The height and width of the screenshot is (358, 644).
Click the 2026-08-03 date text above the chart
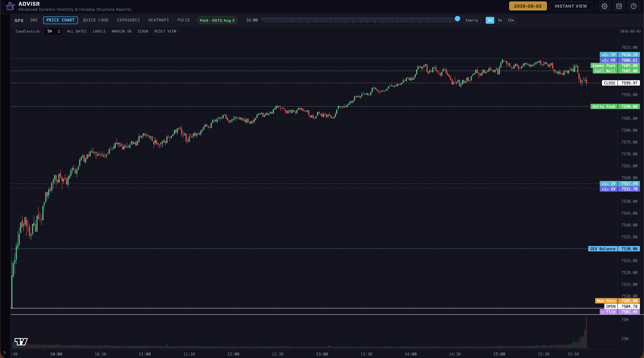pyautogui.click(x=630, y=31)
